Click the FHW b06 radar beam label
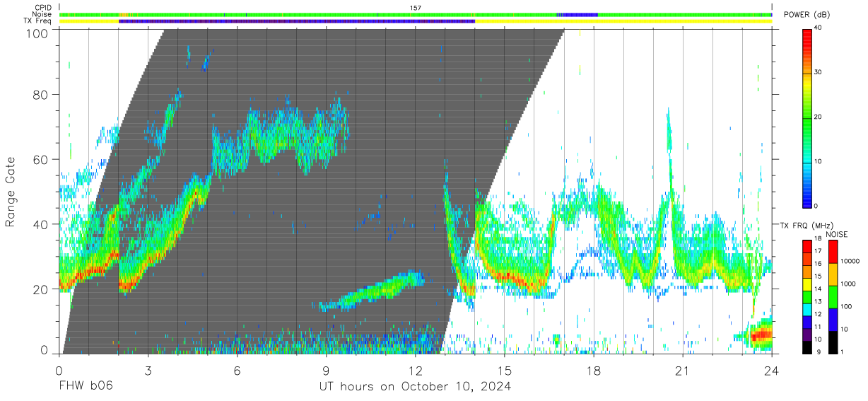This screenshot has width=868, height=401. click(85, 387)
